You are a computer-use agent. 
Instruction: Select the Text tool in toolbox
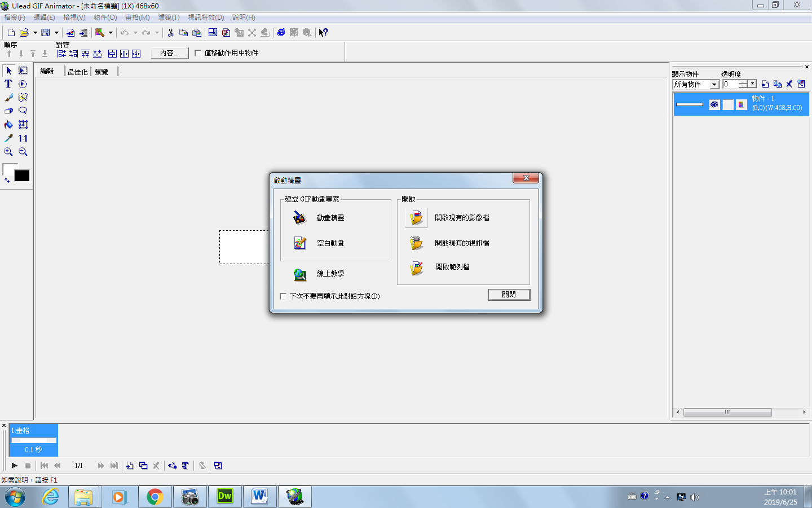(8, 84)
